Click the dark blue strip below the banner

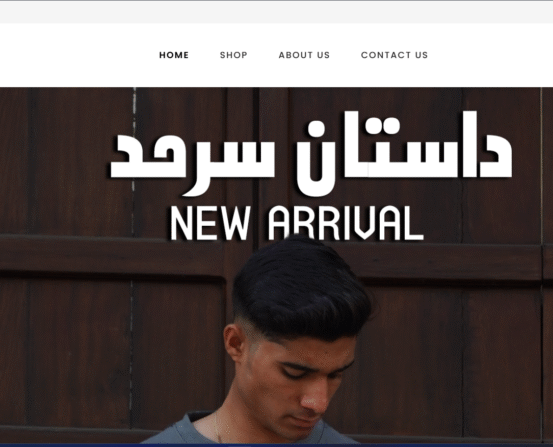tap(276, 445)
